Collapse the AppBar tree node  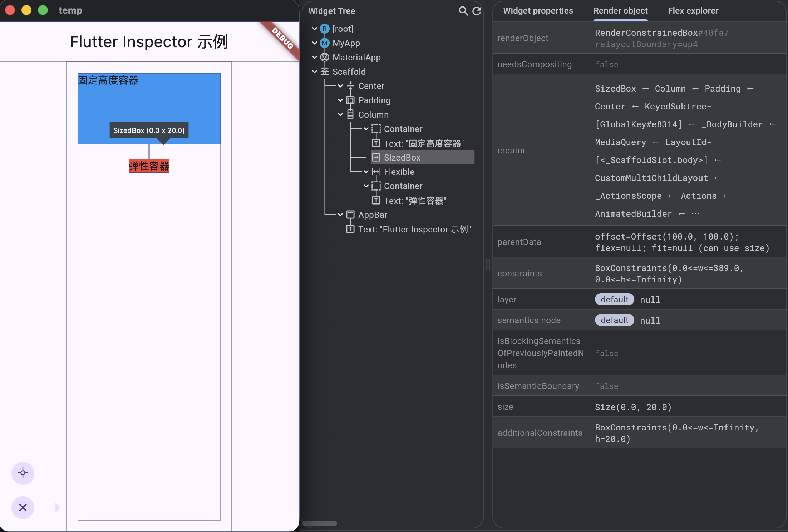[x=340, y=215]
